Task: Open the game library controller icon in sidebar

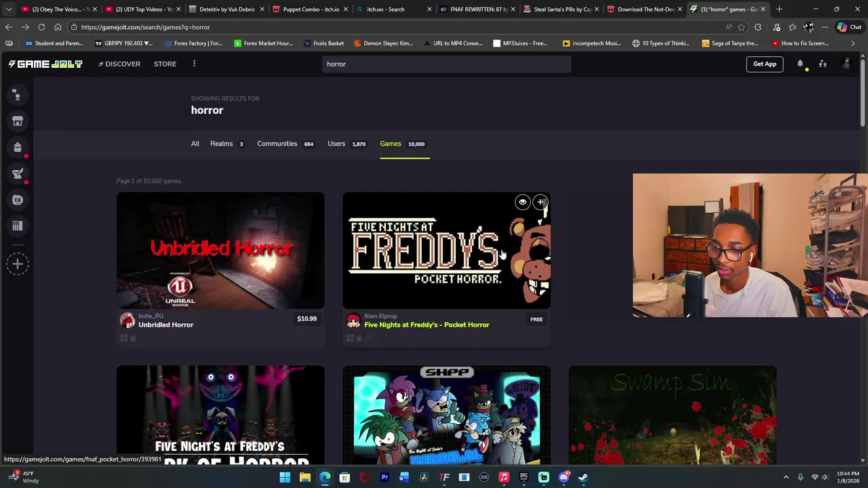Action: click(x=18, y=200)
